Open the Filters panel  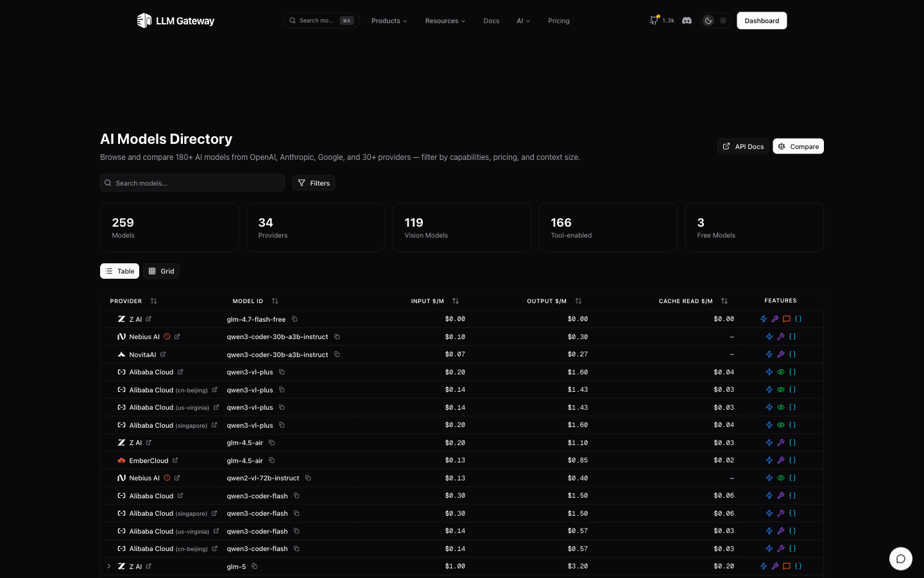click(x=314, y=183)
